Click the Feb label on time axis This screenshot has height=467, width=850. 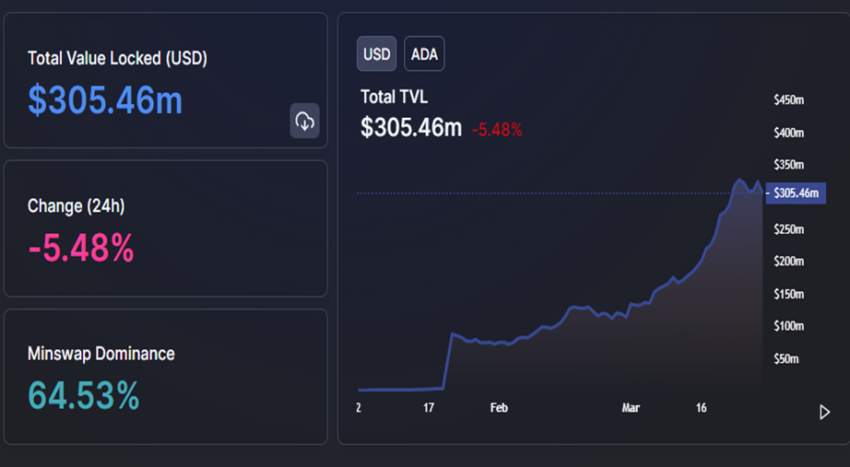coord(499,408)
